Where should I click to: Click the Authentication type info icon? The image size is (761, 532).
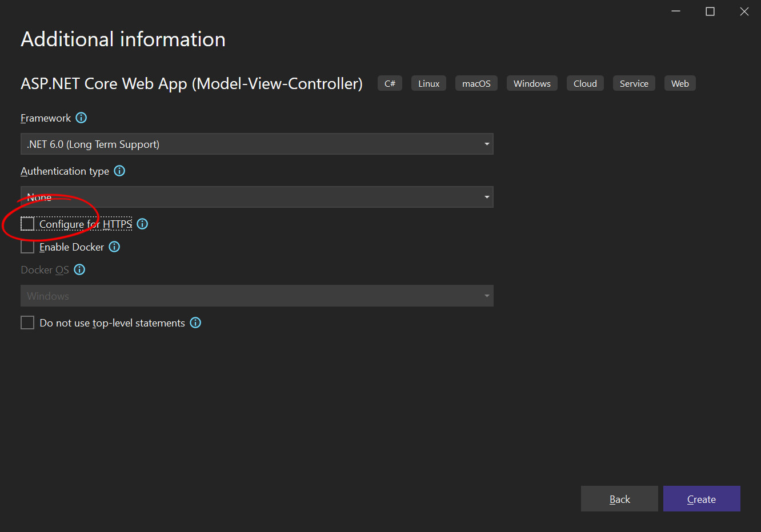point(119,171)
